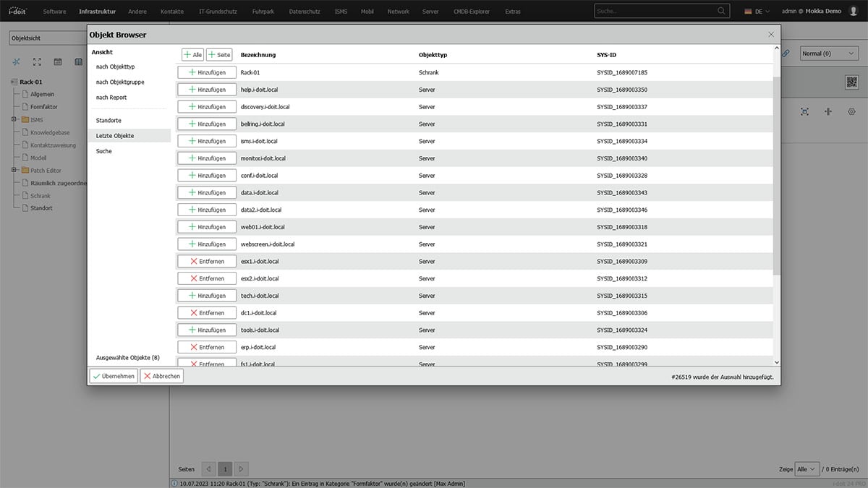Add discovery.i-doit.local via Hinzufügen
Screen dimensions: 868x488
[207, 107]
